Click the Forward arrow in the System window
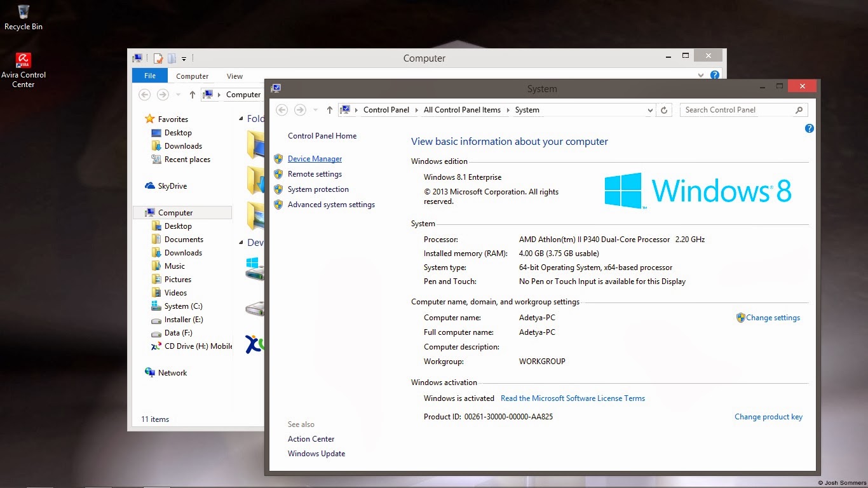 point(300,110)
